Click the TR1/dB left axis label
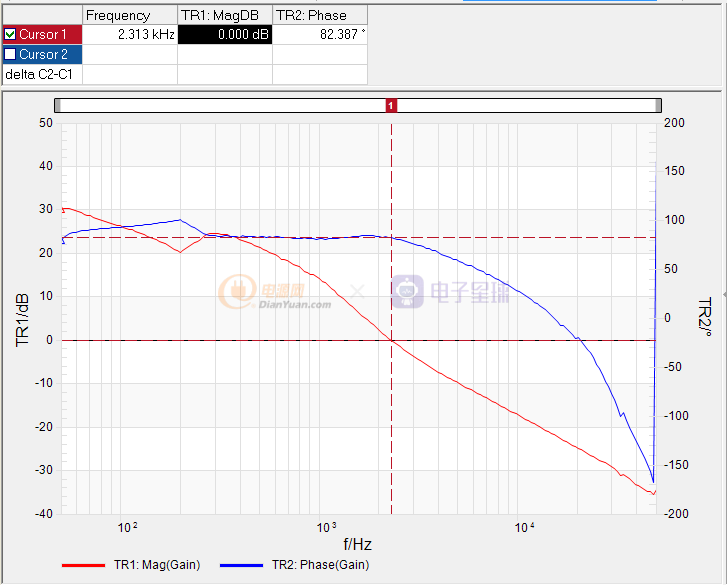 [22, 320]
